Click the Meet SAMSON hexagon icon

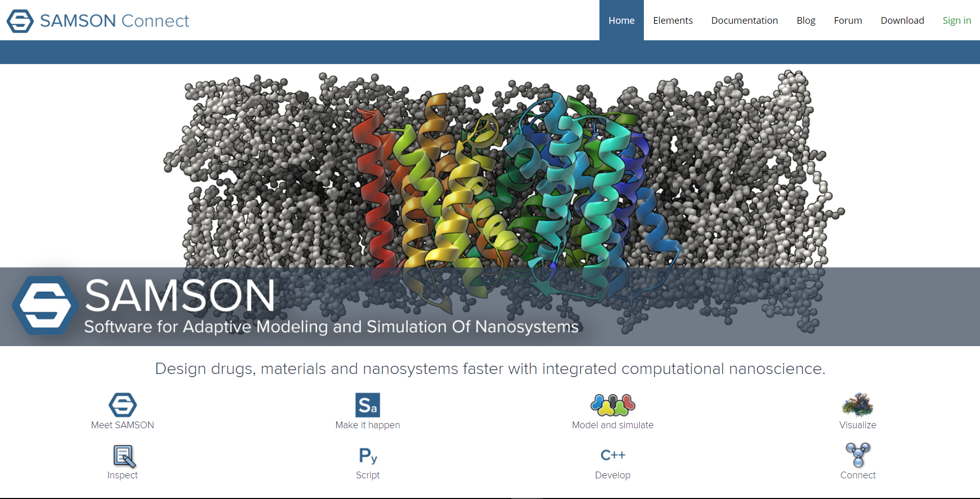123,404
